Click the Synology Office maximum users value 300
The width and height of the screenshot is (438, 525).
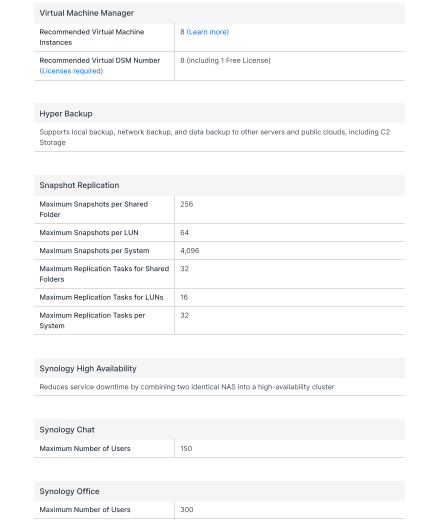click(187, 510)
